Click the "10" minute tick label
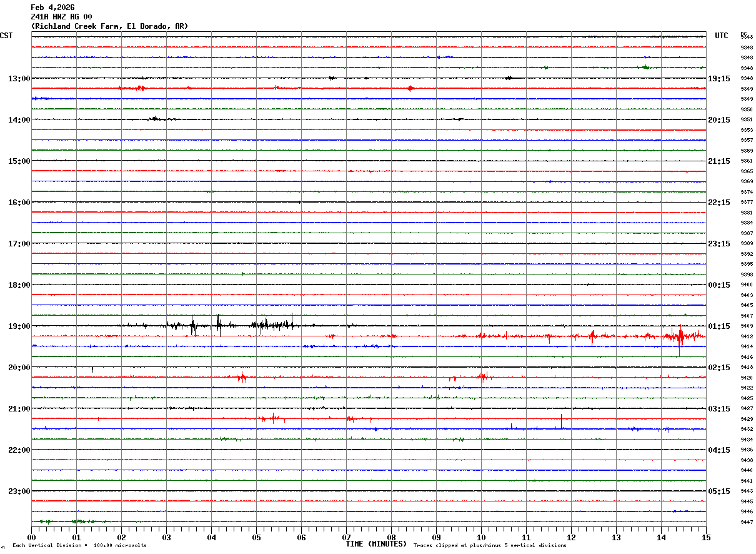 481,537
